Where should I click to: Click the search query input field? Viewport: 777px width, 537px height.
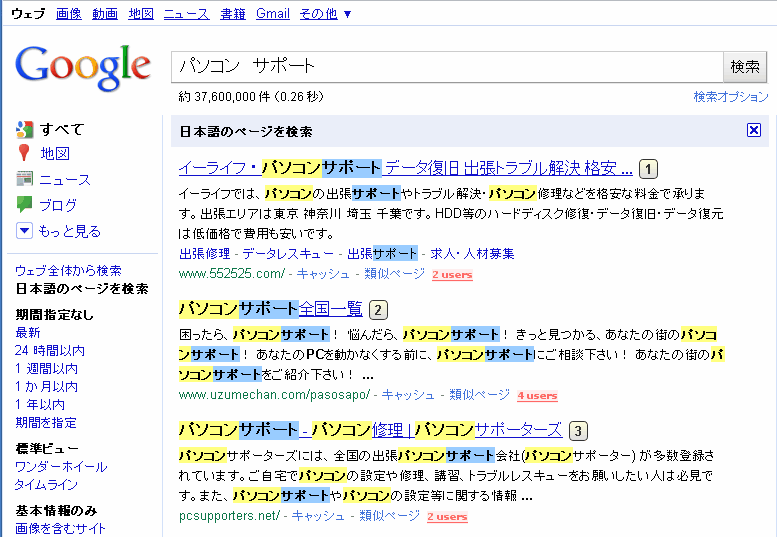[x=446, y=66]
